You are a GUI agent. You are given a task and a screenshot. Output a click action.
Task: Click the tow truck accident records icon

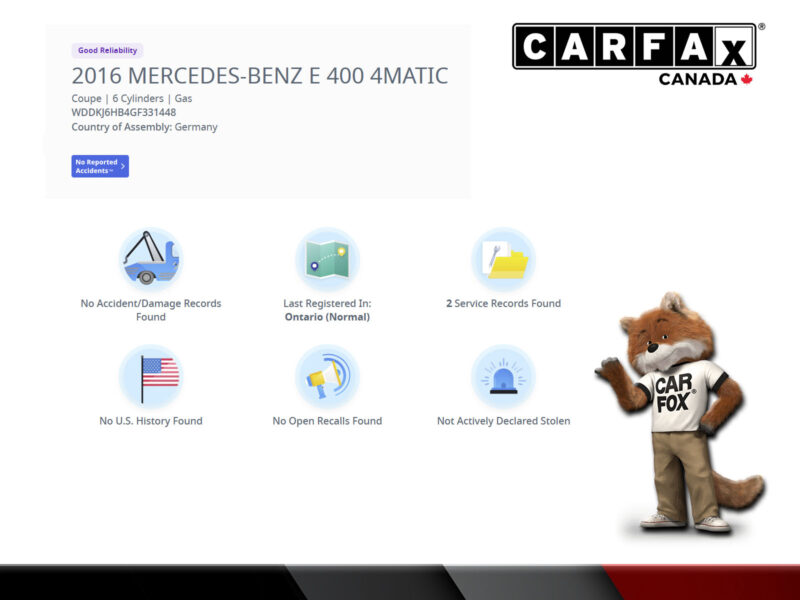tap(151, 259)
